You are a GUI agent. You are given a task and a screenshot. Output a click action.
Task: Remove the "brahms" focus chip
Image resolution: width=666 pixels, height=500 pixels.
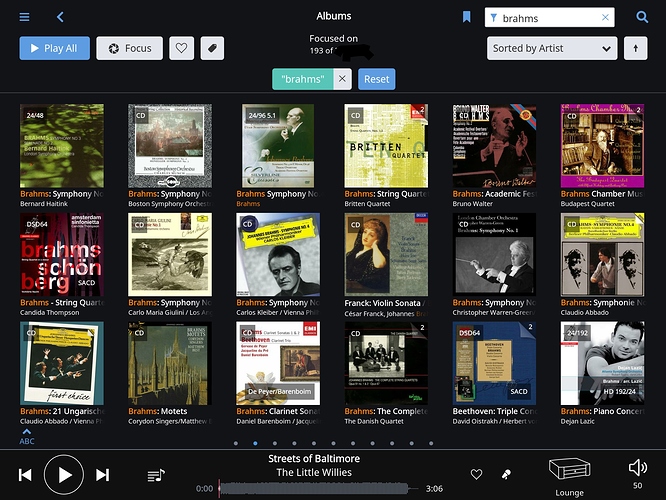[342, 79]
